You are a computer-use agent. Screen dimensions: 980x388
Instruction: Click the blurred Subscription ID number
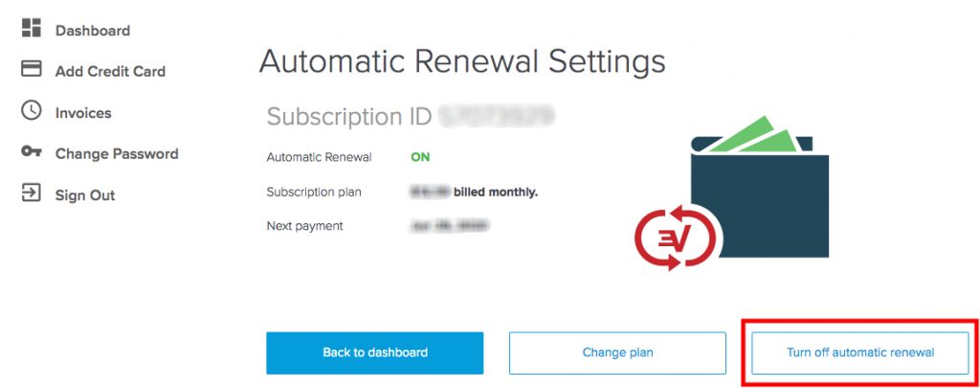click(497, 117)
